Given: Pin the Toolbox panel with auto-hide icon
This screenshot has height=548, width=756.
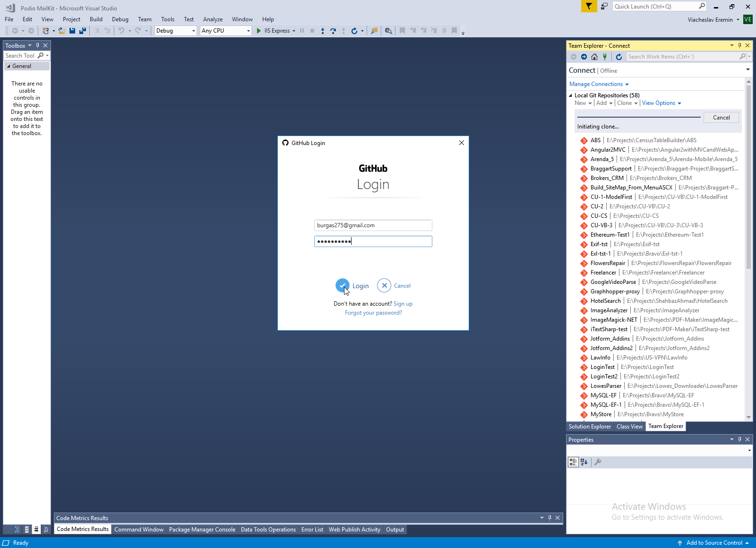Looking at the screenshot, I should click(37, 45).
